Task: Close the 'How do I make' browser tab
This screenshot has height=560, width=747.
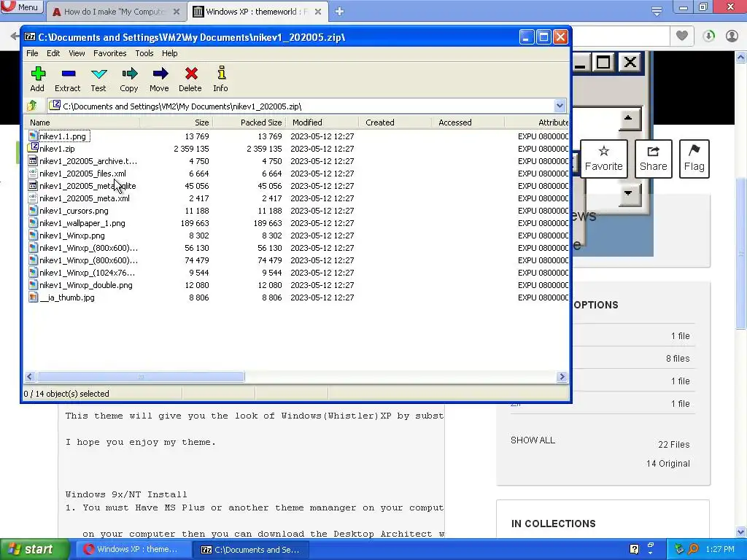Action: (177, 12)
